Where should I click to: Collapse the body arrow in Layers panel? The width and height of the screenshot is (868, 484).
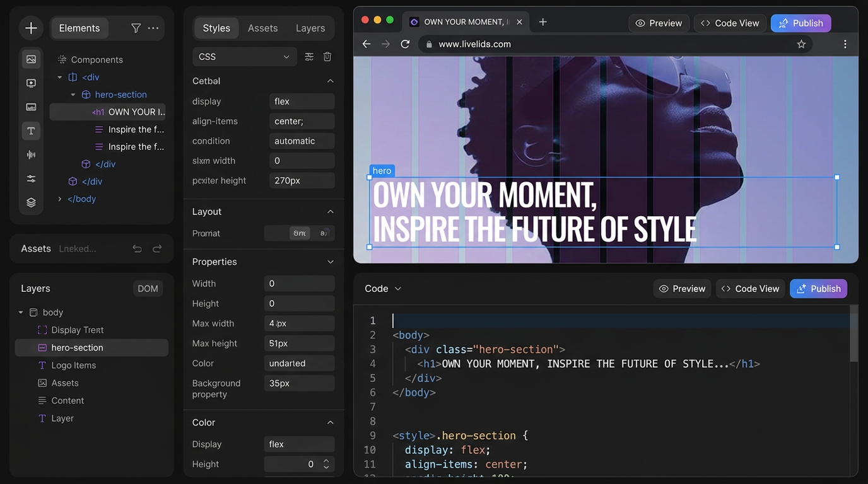(x=21, y=313)
